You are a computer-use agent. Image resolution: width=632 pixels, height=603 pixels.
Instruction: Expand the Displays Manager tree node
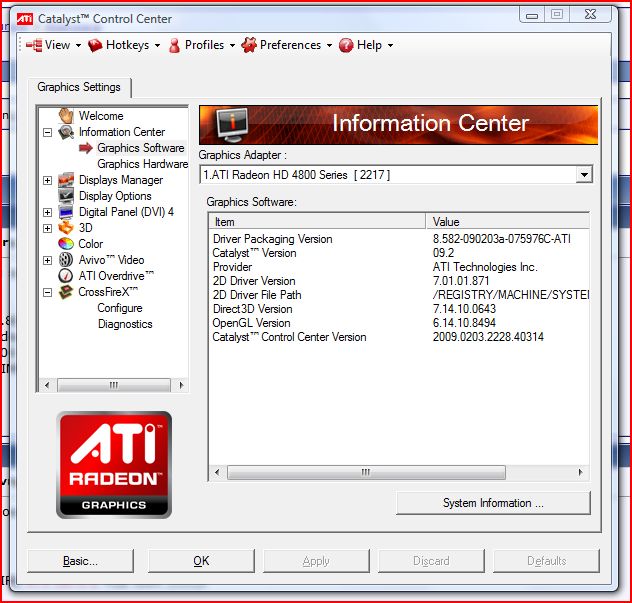[48, 180]
